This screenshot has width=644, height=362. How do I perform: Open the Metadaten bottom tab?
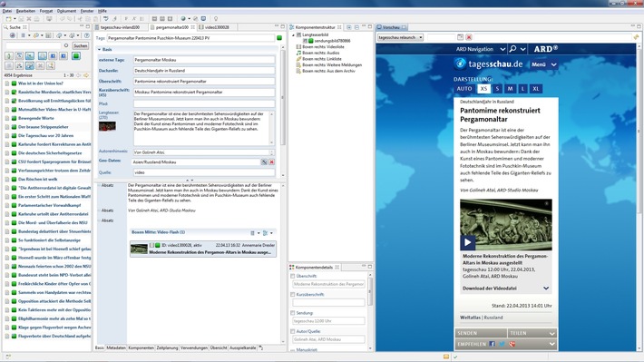pos(116,348)
